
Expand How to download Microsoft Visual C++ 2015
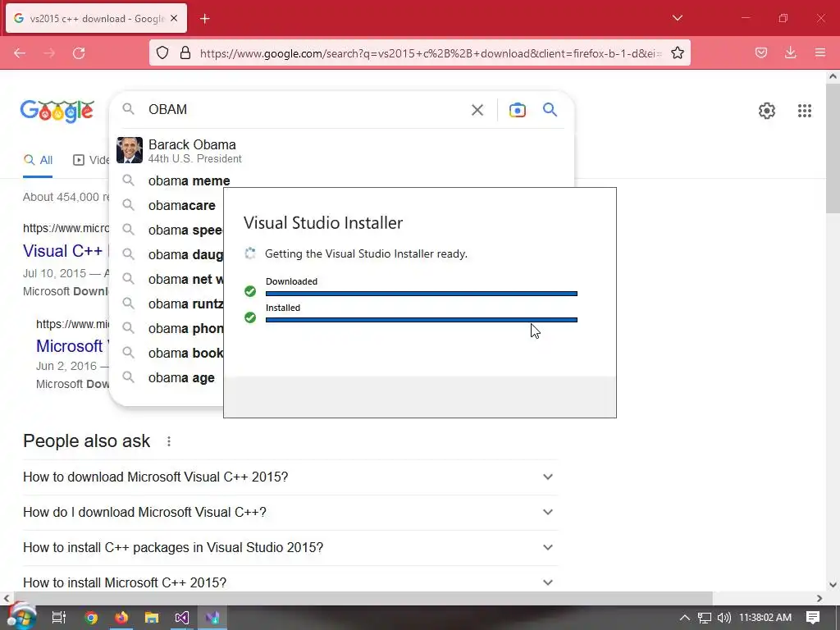(x=290, y=477)
